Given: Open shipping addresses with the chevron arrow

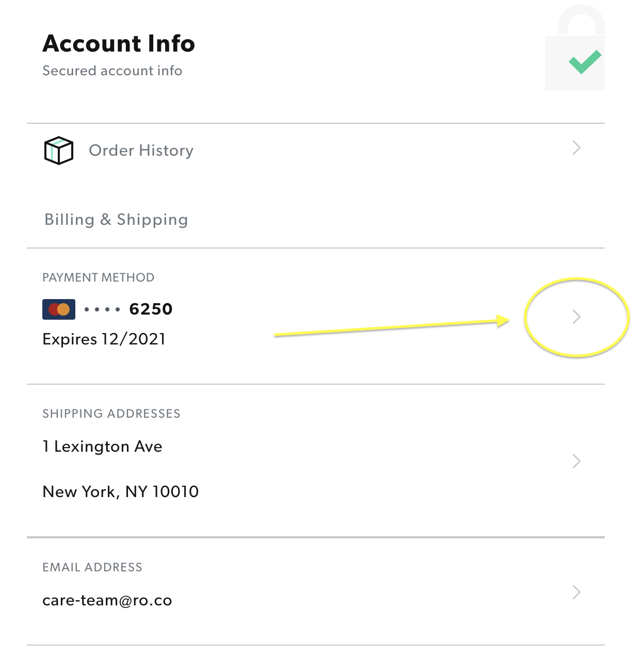Looking at the screenshot, I should (576, 461).
